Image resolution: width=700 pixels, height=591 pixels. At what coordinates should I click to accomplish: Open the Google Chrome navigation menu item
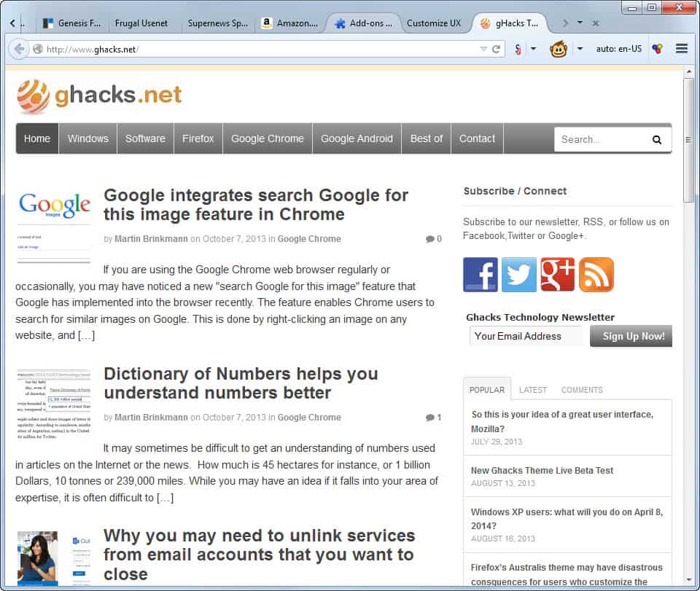[x=267, y=138]
